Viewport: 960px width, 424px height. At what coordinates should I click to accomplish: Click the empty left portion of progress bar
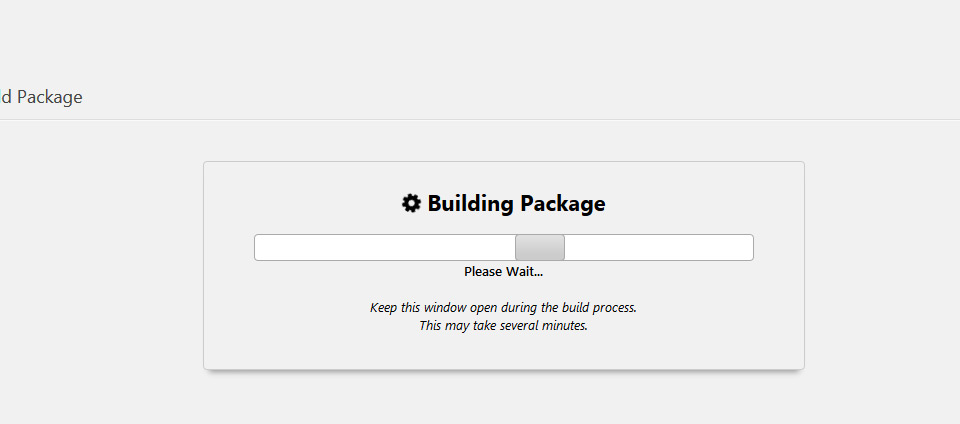(385, 247)
